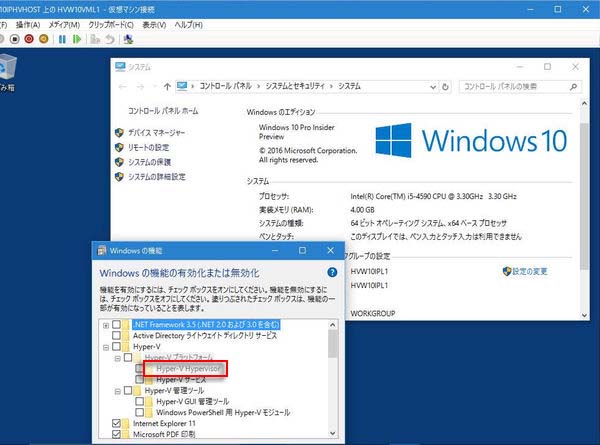The width and height of the screenshot is (600, 445).
Task: Click the blue help icon in Windows Features
Action: tap(332, 272)
